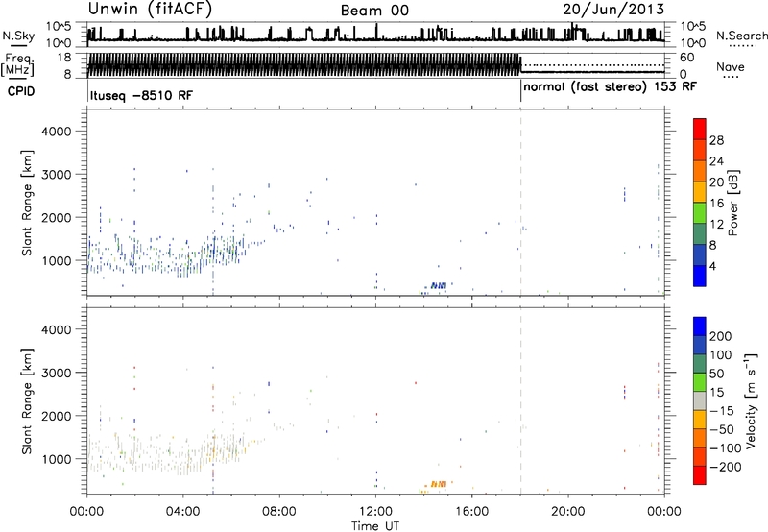768x532 pixels.
Task: Click the '16:00' time axis label
Action: [x=471, y=512]
